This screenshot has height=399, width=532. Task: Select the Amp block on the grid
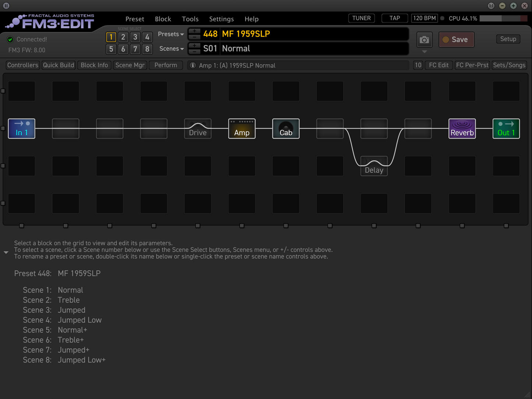tap(242, 129)
